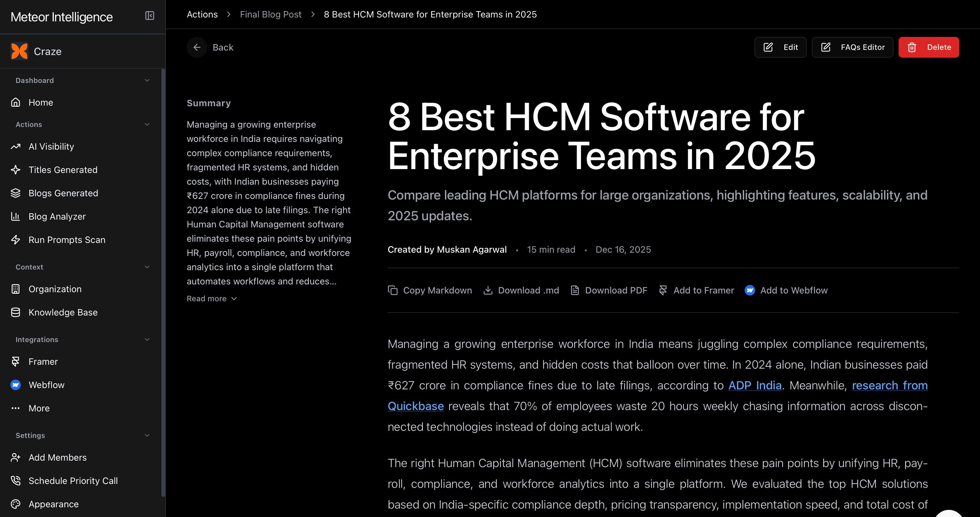Screen dimensions: 980x517
Task: Click the Download PDF document icon
Action: click(575, 291)
